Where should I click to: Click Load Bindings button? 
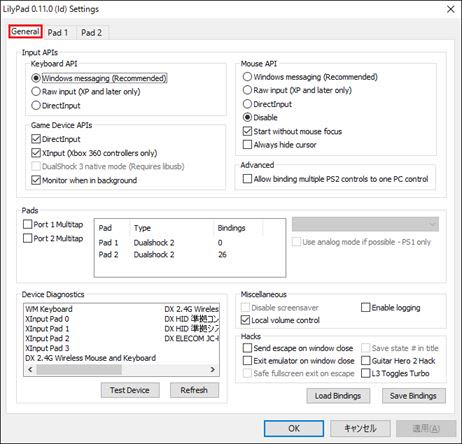coord(338,396)
